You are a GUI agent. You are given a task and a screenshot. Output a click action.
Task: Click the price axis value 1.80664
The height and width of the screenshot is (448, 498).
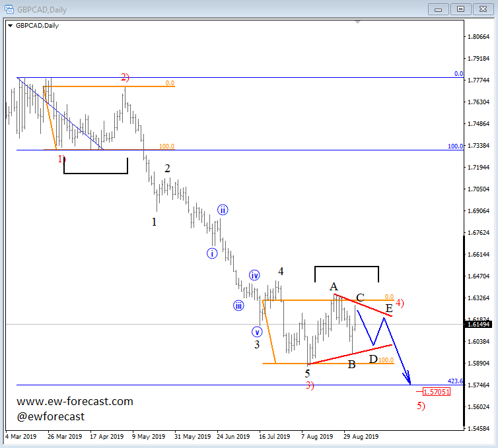[x=479, y=37]
